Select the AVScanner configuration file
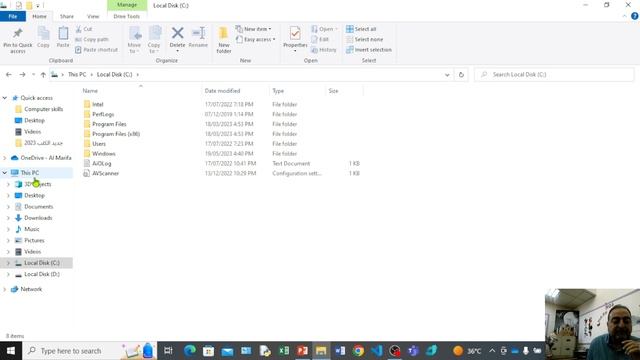640x360 pixels. pos(105,173)
